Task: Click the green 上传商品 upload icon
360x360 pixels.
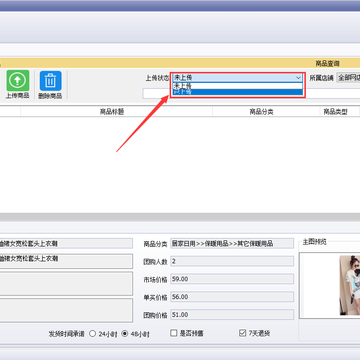Action: [x=18, y=80]
